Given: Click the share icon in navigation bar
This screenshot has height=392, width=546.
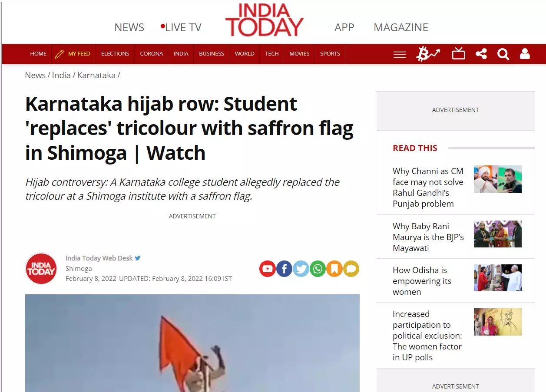Looking at the screenshot, I should click(481, 54).
